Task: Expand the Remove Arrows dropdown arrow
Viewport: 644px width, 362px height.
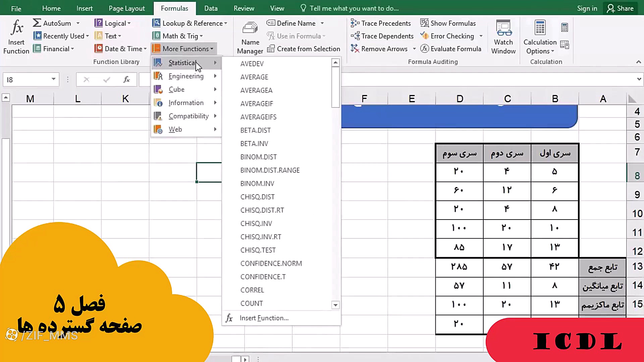Action: [x=414, y=49]
